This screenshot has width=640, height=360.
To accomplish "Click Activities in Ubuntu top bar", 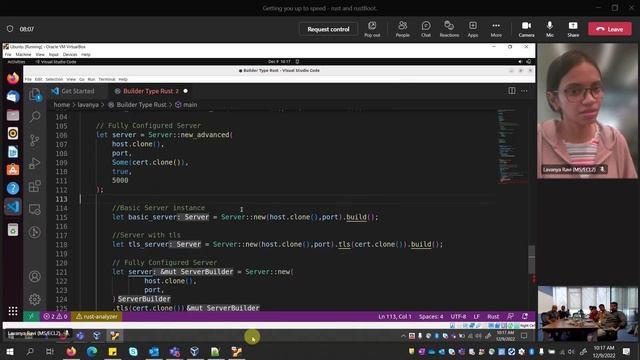I will click(x=16, y=62).
